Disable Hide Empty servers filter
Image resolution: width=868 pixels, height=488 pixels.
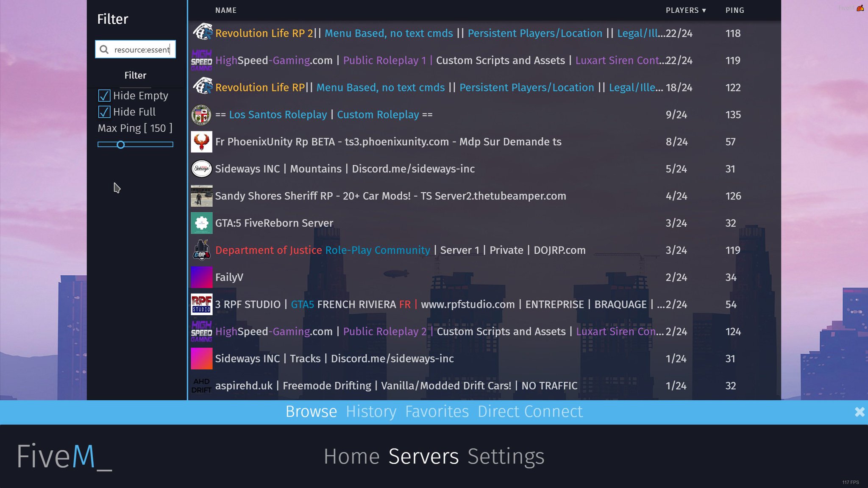tap(104, 95)
